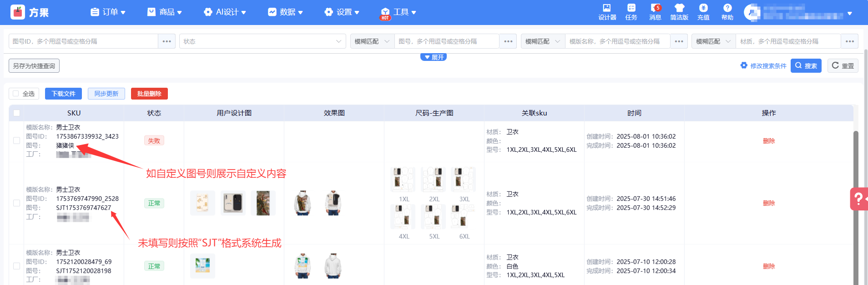Click the 下载文件 button
The height and width of the screenshot is (285, 868).
tap(63, 94)
